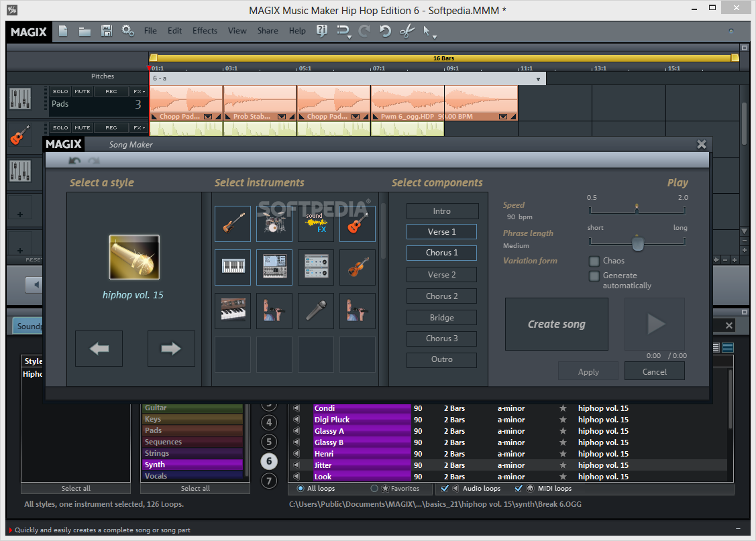
Task: Select the Favorites radio button
Action: (x=374, y=489)
